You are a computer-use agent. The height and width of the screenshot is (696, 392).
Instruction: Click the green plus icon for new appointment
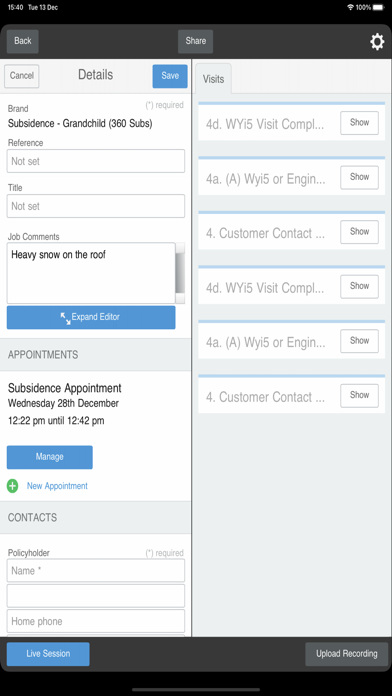tap(12, 486)
